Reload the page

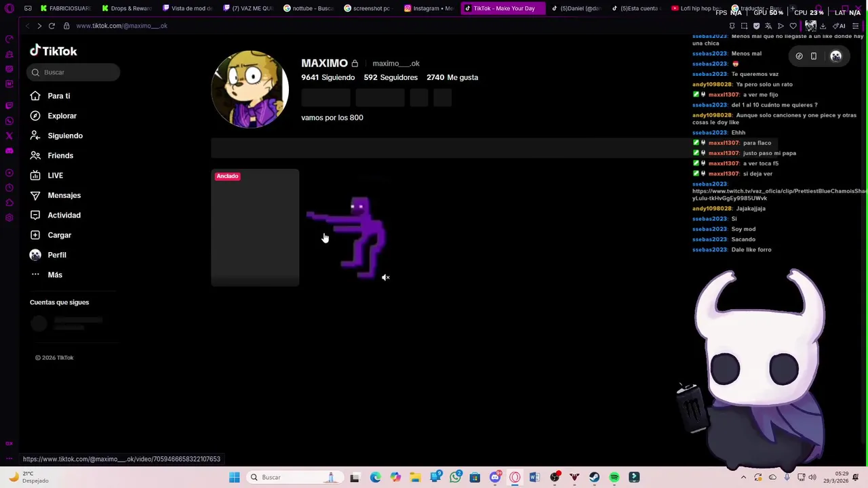52,26
